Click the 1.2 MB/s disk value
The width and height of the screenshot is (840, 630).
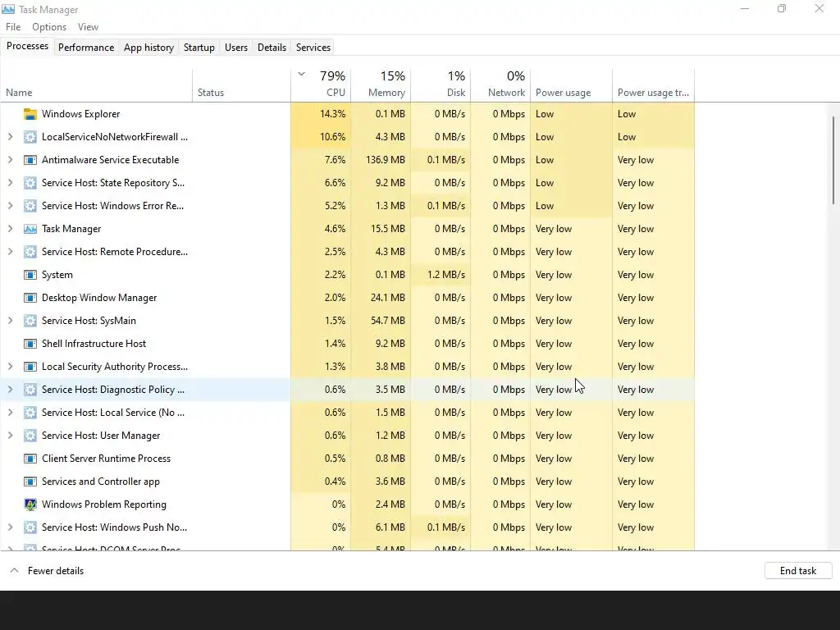click(x=446, y=275)
